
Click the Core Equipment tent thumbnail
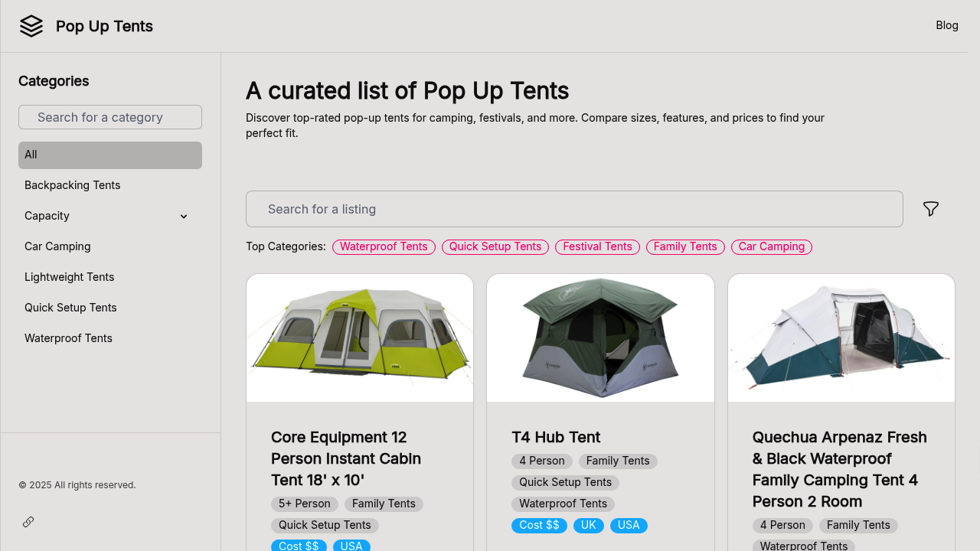[x=359, y=337]
